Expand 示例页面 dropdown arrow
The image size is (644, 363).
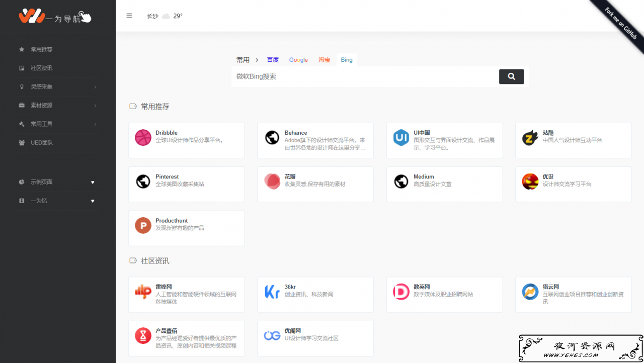pos(93,182)
